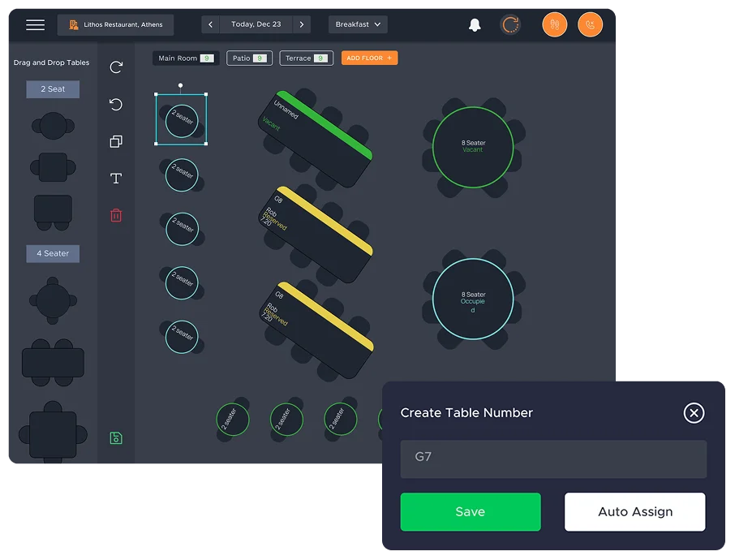Click the green save floor plan icon
735x560 pixels.
(116, 438)
